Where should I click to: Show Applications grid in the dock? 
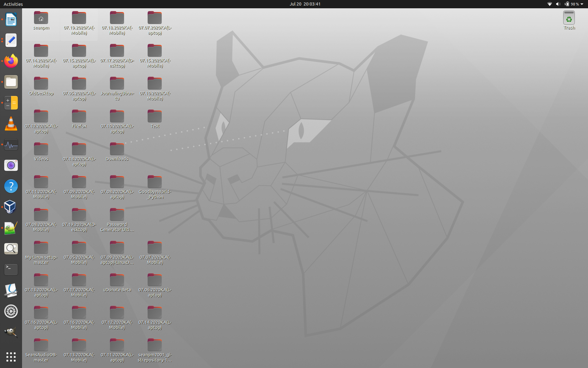pos(11,357)
